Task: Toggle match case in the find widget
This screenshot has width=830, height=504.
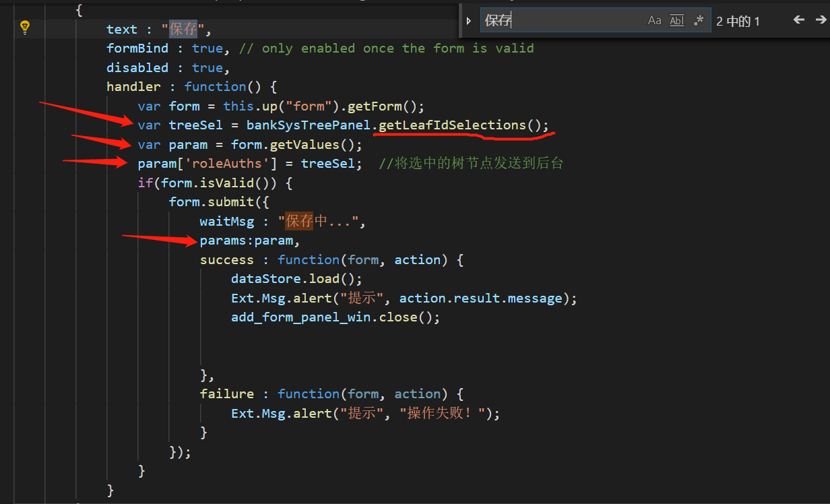Action: 654,20
